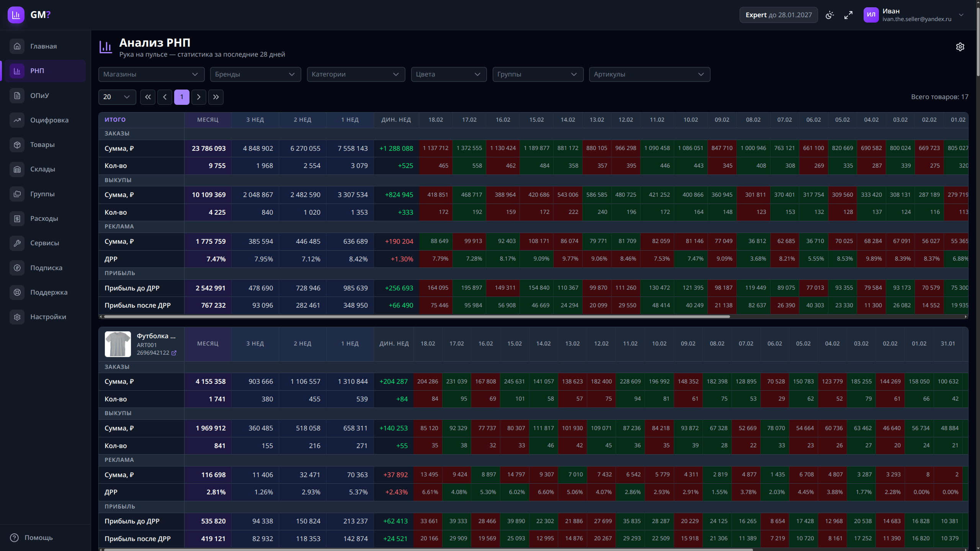The width and height of the screenshot is (980, 551).
Task: Click the GM logo icon
Action: (16, 15)
